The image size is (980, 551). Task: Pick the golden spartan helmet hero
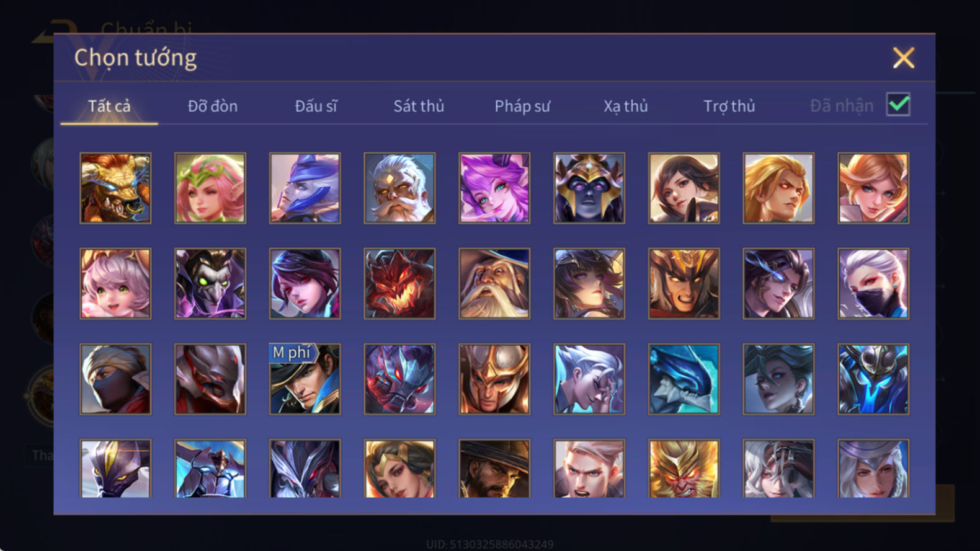click(494, 379)
